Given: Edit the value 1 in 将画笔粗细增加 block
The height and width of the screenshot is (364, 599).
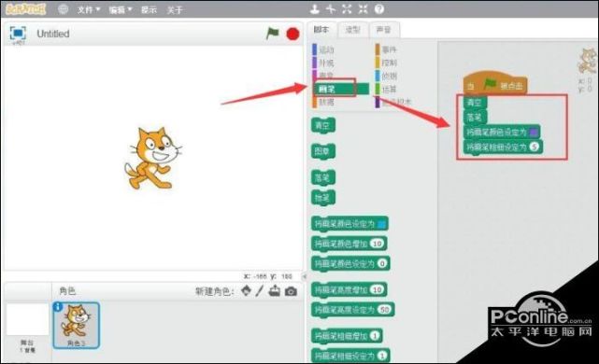Looking at the screenshot, I should point(375,336).
